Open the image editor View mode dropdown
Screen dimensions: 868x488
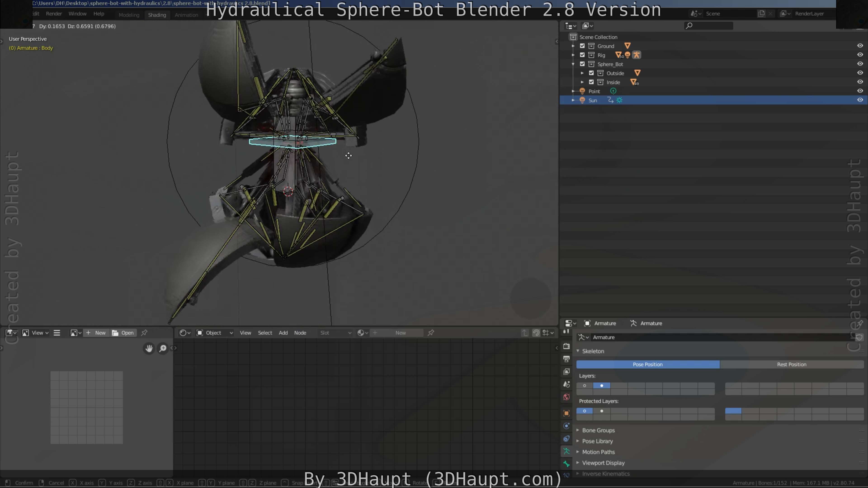[x=36, y=333]
